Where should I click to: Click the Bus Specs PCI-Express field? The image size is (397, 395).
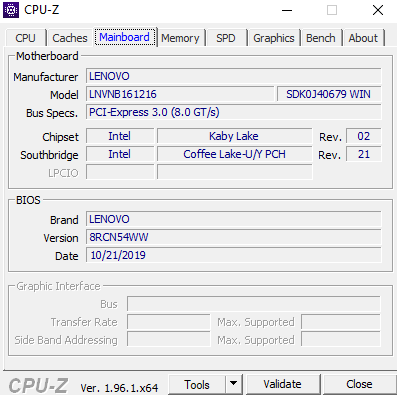pos(234,112)
